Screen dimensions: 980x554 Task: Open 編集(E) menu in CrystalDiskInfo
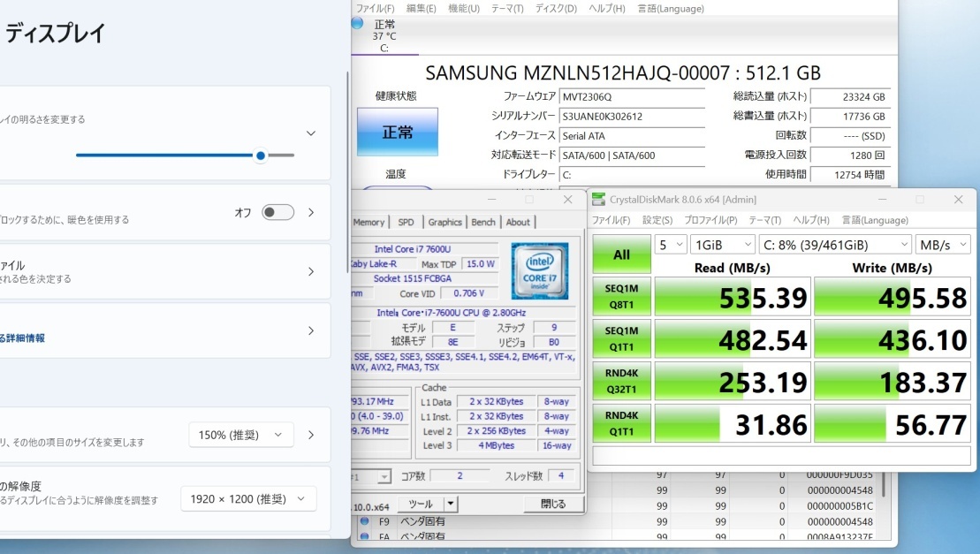coord(422,8)
